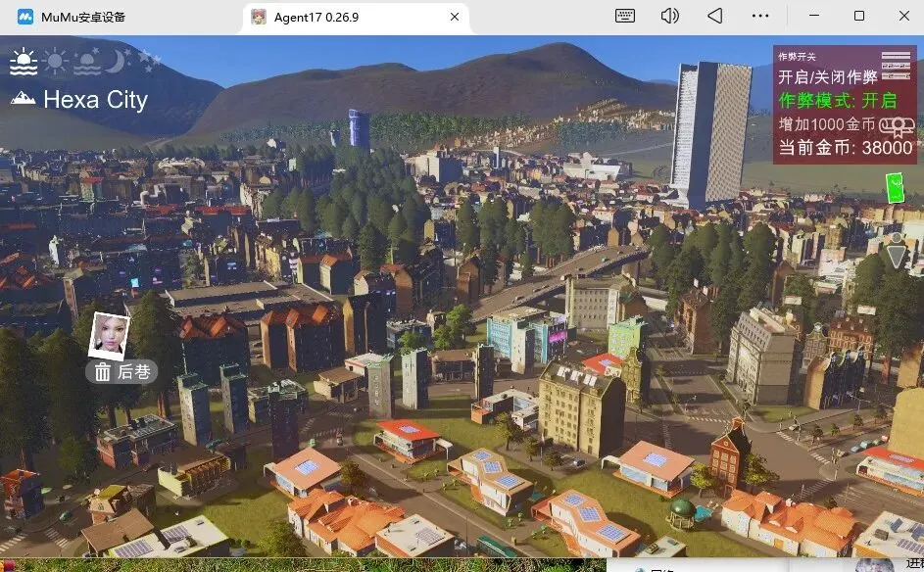Open the girl portrait photo marker

coord(110,335)
